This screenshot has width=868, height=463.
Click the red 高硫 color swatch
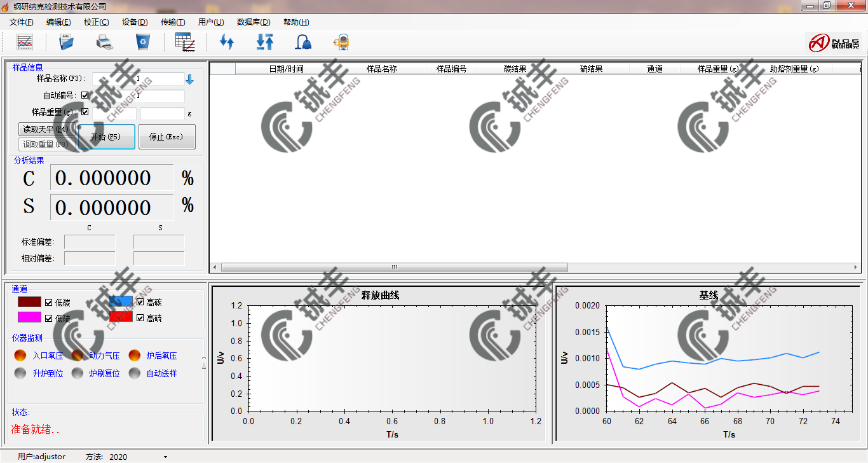[x=121, y=317]
